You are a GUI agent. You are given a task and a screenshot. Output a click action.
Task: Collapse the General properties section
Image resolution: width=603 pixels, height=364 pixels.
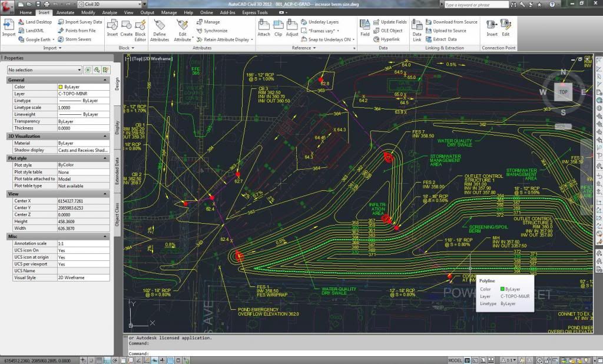pyautogui.click(x=105, y=80)
